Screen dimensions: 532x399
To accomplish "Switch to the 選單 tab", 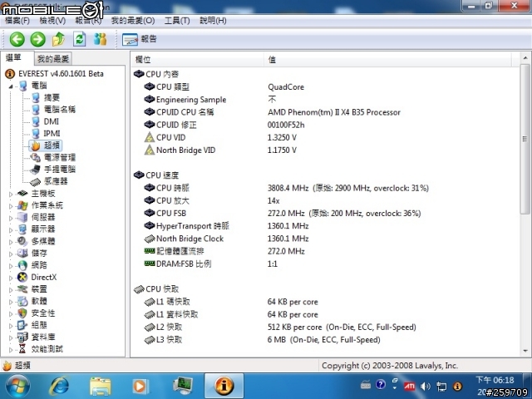I will (x=13, y=58).
